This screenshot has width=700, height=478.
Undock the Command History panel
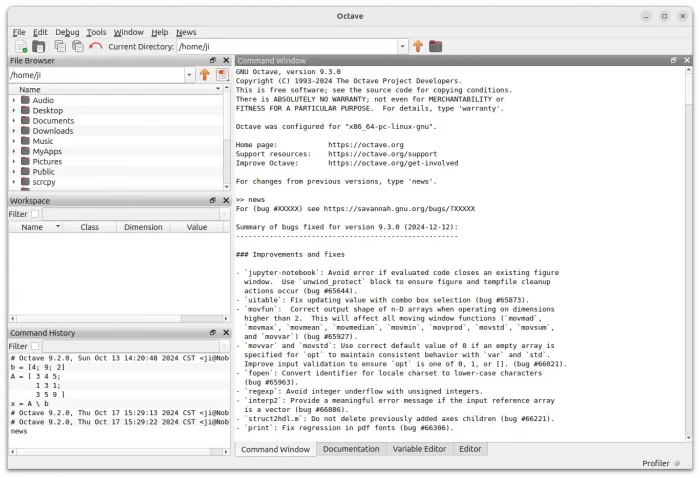pos(213,333)
